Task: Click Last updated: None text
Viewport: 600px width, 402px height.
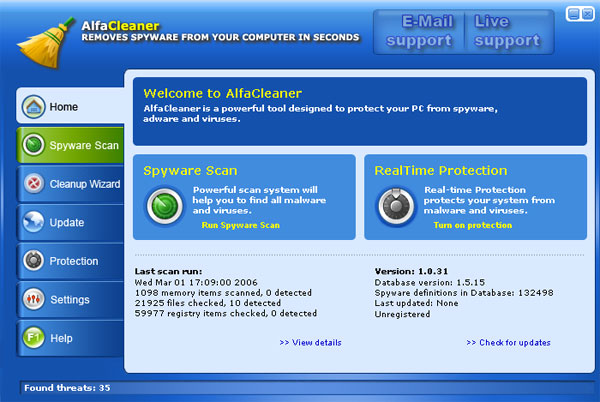Action: tap(416, 303)
